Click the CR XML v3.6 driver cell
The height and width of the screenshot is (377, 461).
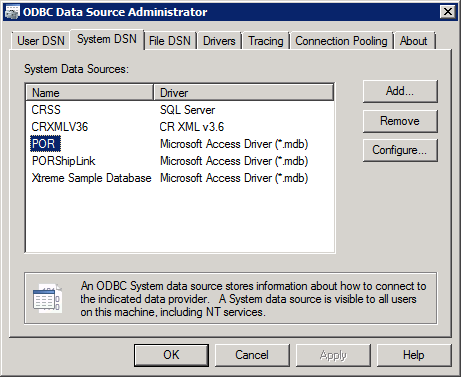coord(192,127)
